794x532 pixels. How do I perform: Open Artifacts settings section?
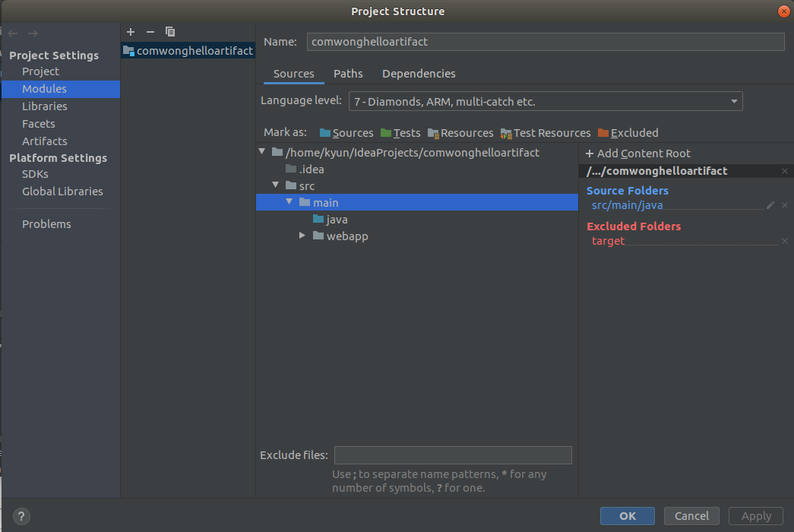coord(45,141)
